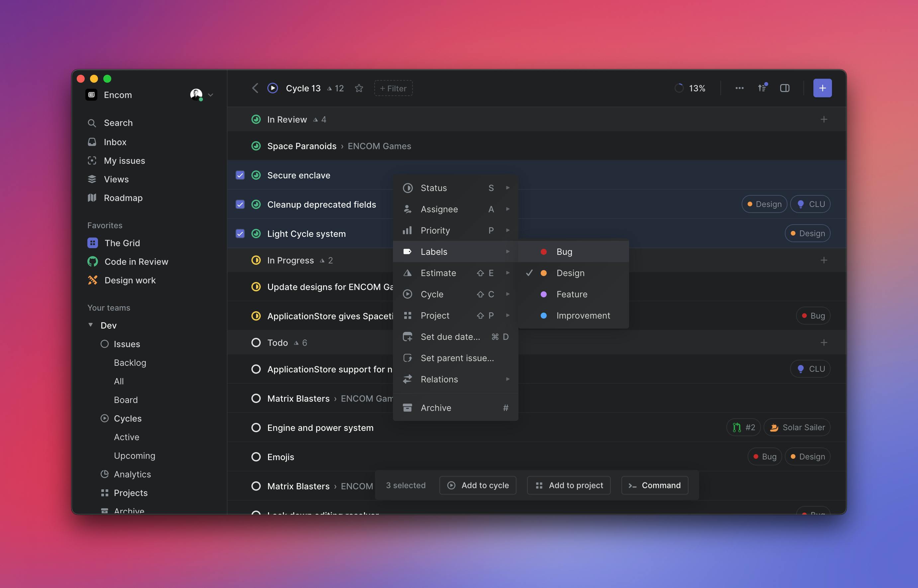Image resolution: width=918 pixels, height=588 pixels.
Task: Click the blue Improvement label color dot
Action: (544, 316)
